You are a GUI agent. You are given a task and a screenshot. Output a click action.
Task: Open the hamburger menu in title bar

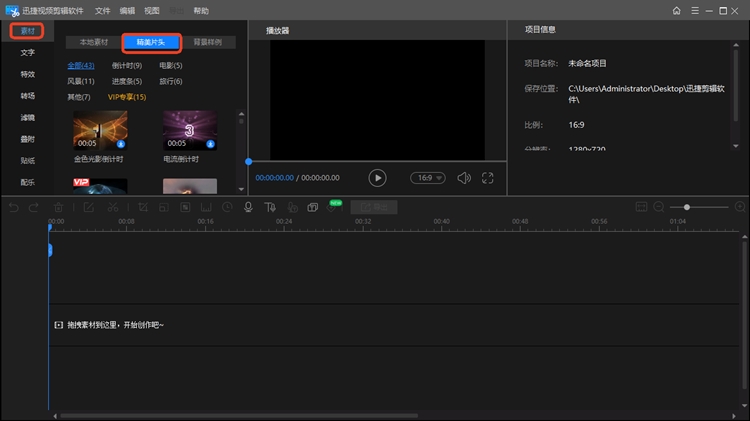tap(695, 11)
